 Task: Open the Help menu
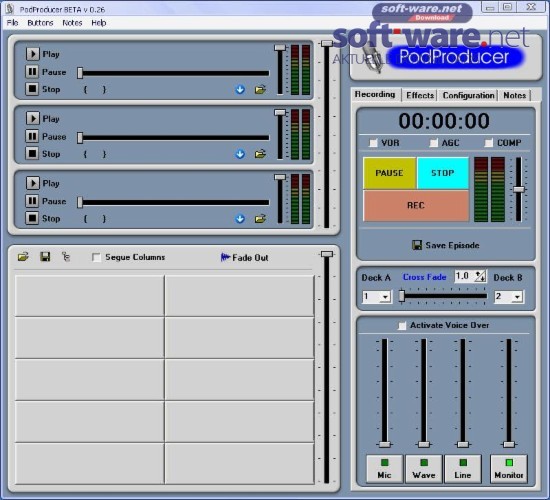coord(99,23)
